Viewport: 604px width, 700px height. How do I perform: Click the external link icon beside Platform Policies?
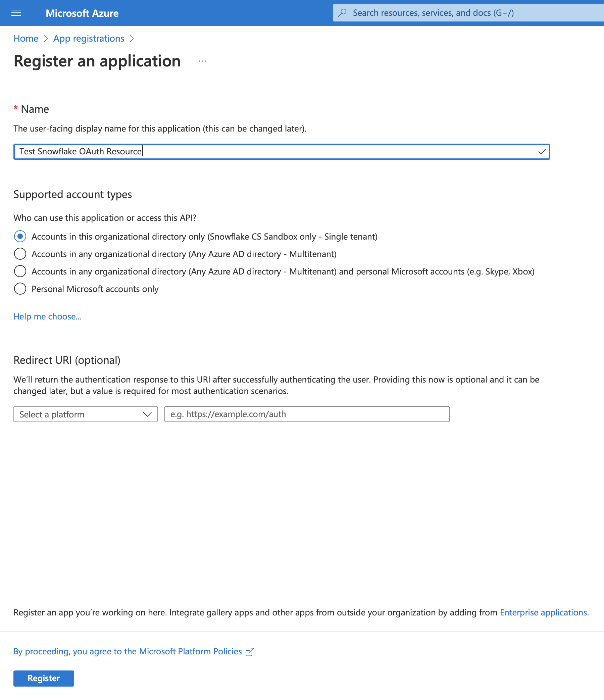pyautogui.click(x=250, y=652)
